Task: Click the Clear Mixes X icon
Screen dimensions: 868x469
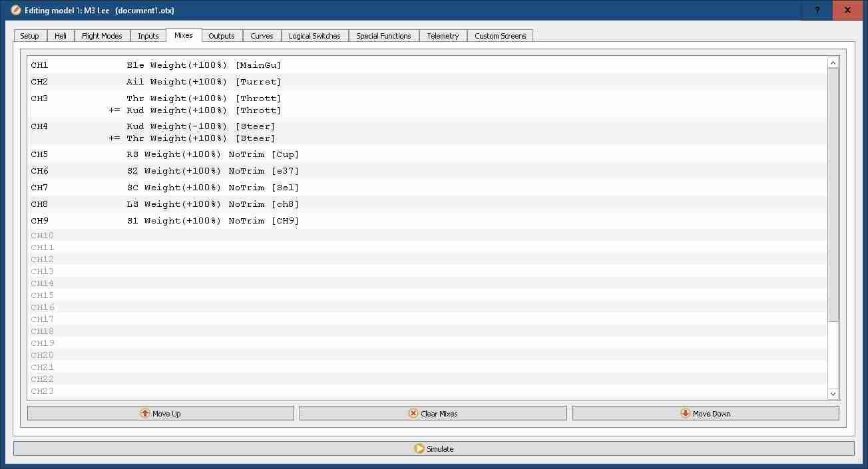Action: pyautogui.click(x=413, y=414)
